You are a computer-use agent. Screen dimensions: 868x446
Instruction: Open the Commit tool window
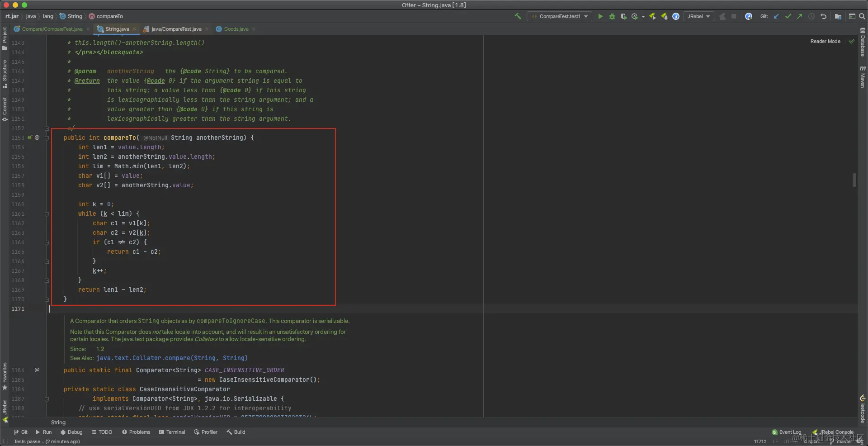[5, 109]
